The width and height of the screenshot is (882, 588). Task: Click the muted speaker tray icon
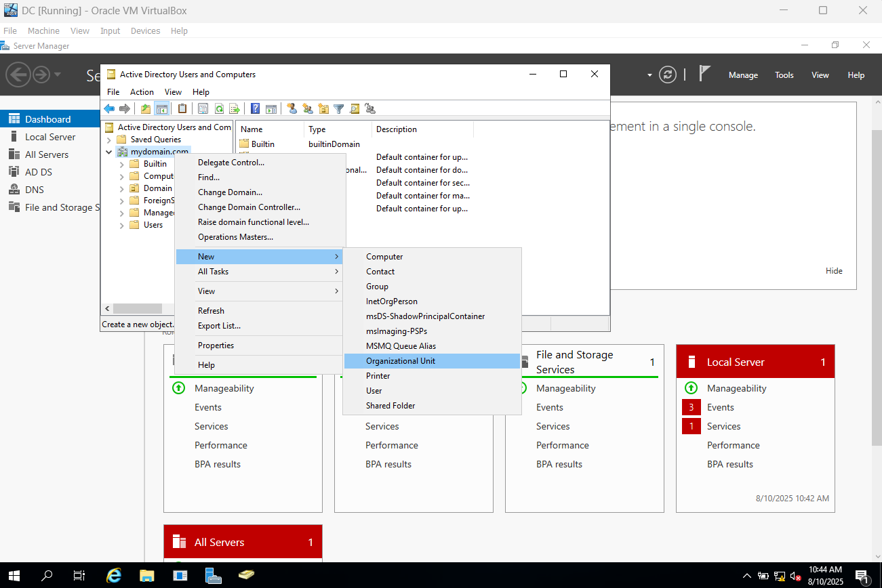point(795,576)
